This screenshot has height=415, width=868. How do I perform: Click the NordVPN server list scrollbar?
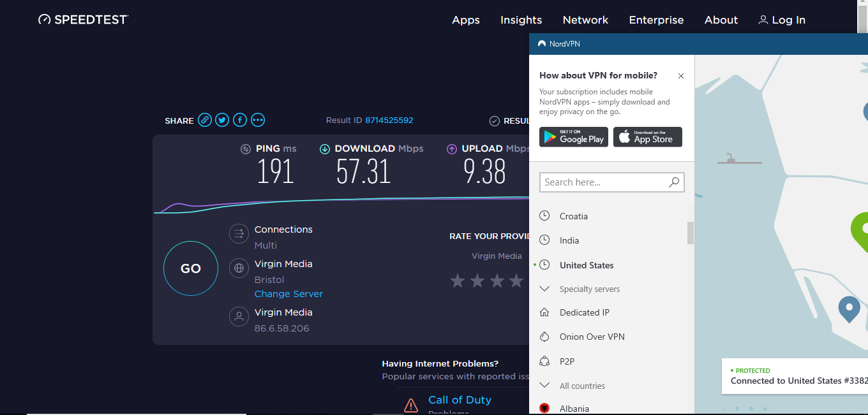691,233
